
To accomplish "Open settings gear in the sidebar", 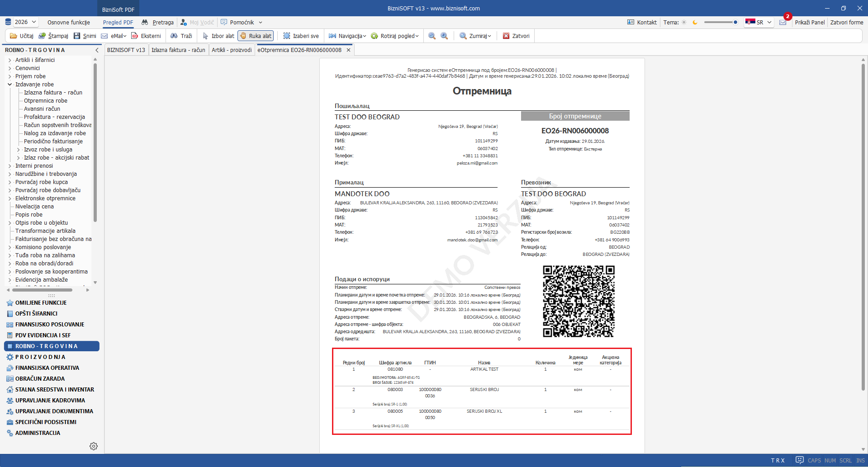I will tap(94, 446).
